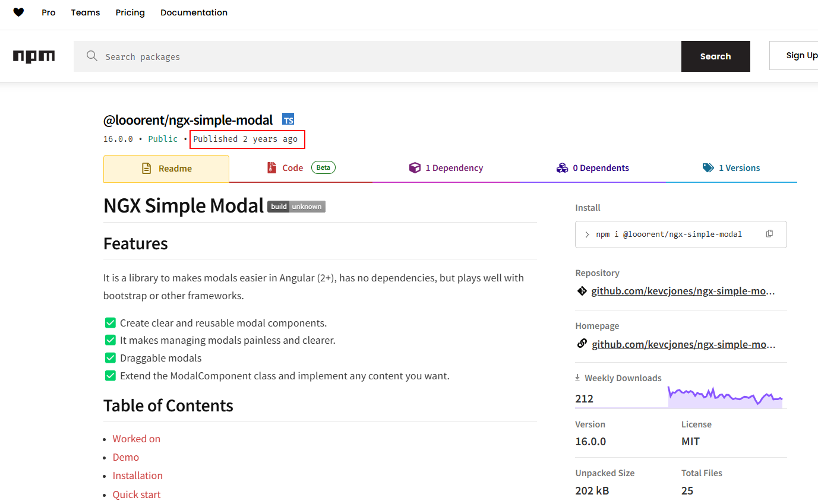Switch to the Code tab
The image size is (818, 504).
pyautogui.click(x=301, y=168)
